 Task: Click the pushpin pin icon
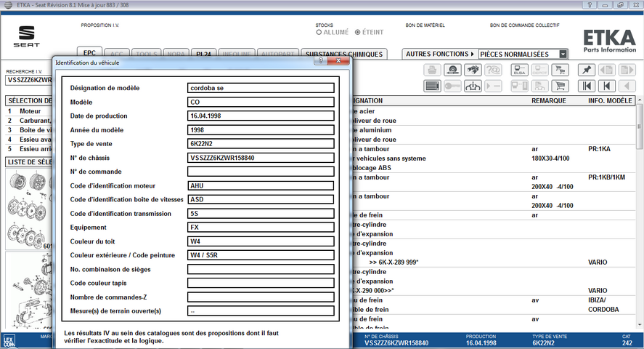587,71
